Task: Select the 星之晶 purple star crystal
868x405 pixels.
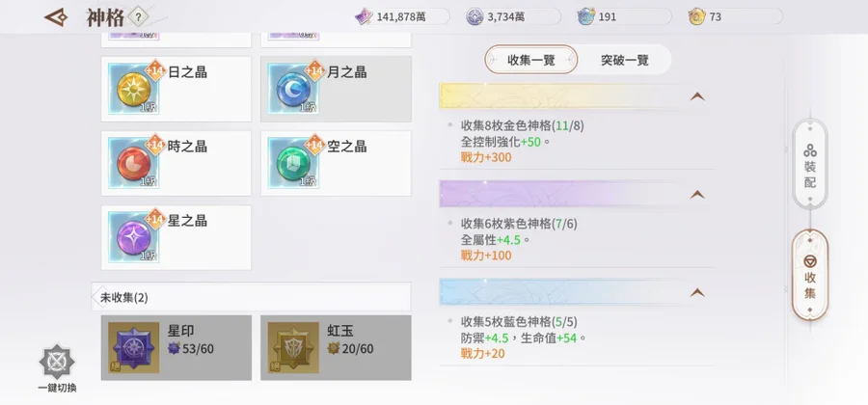Action: click(x=134, y=238)
